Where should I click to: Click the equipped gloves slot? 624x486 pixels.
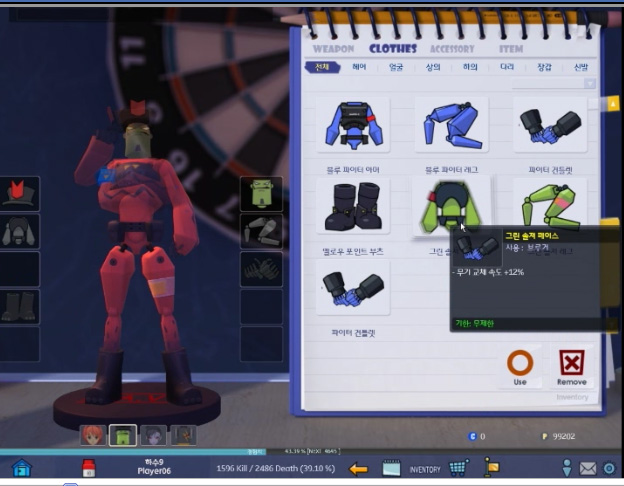point(261,269)
